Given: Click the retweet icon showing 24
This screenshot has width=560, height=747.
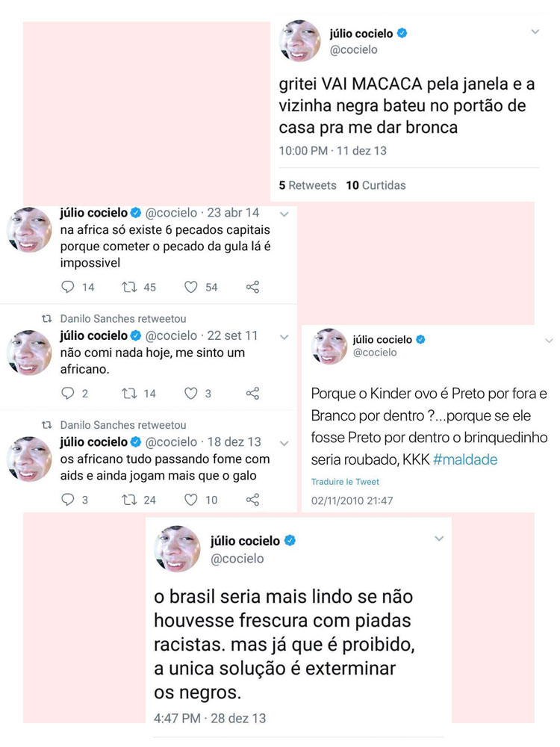Looking at the screenshot, I should tap(130, 500).
